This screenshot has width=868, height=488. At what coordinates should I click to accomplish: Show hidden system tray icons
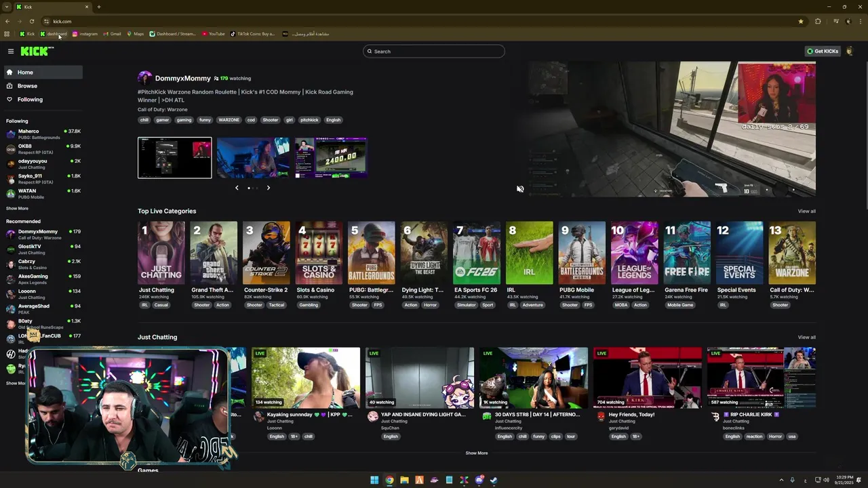pos(781,481)
